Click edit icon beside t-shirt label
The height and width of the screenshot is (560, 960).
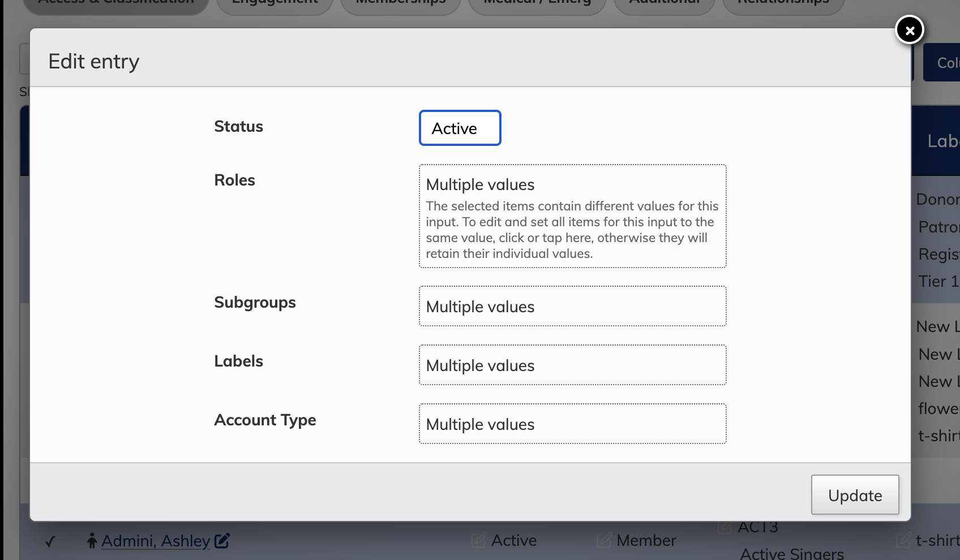(x=904, y=541)
